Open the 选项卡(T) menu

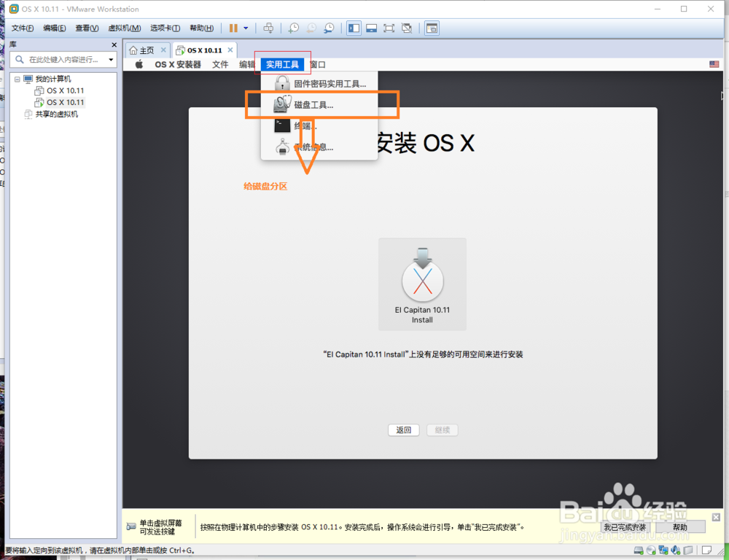[x=165, y=28]
